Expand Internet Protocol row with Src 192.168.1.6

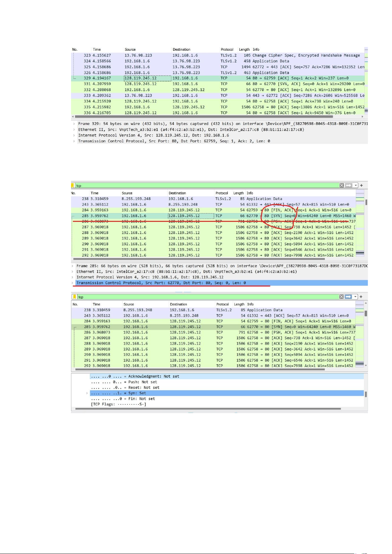coord(73,277)
